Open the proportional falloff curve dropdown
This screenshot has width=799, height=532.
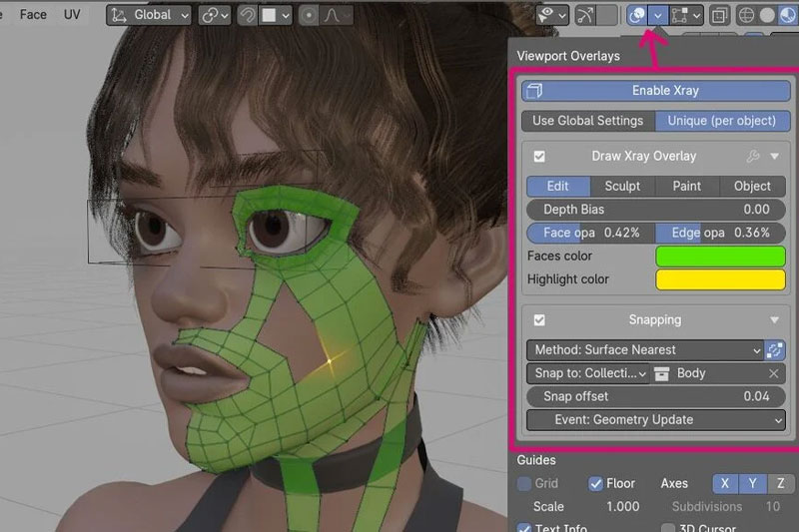coord(337,15)
